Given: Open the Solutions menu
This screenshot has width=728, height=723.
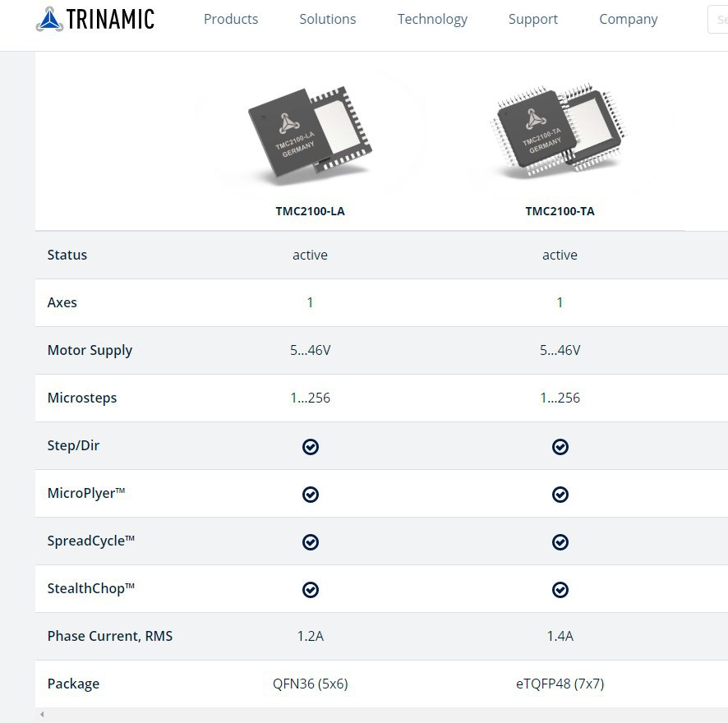Looking at the screenshot, I should [x=327, y=19].
